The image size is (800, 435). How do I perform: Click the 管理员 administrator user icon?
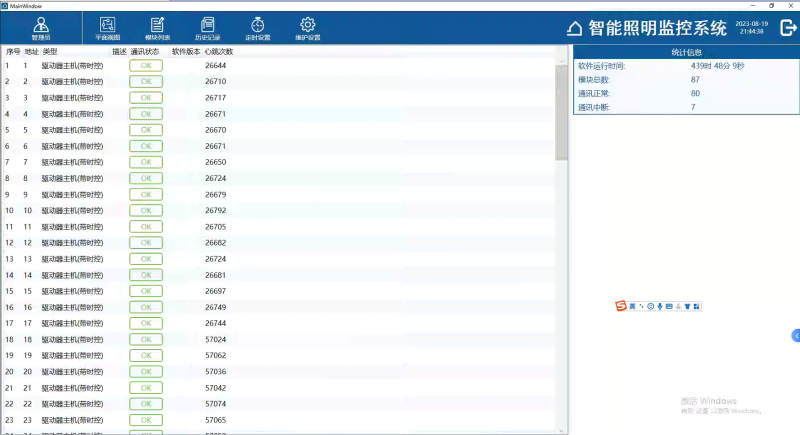41,27
